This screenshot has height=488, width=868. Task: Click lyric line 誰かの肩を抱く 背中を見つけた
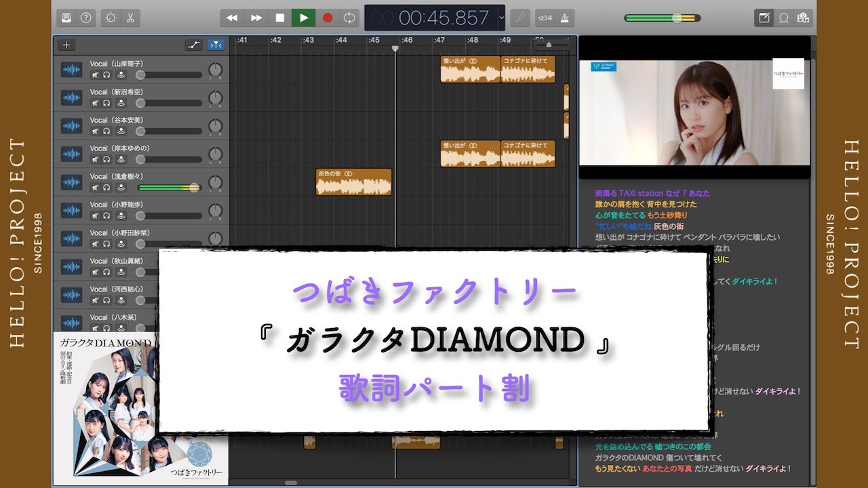(646, 204)
